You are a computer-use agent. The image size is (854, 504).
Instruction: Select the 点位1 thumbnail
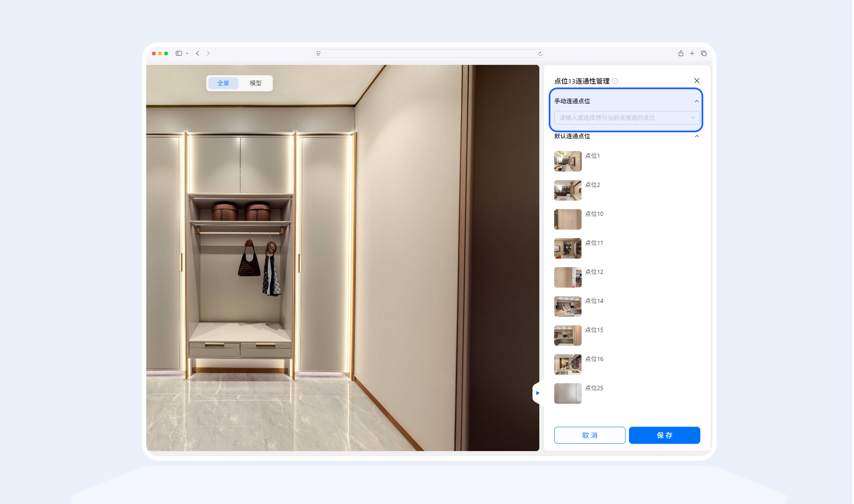pos(567,161)
